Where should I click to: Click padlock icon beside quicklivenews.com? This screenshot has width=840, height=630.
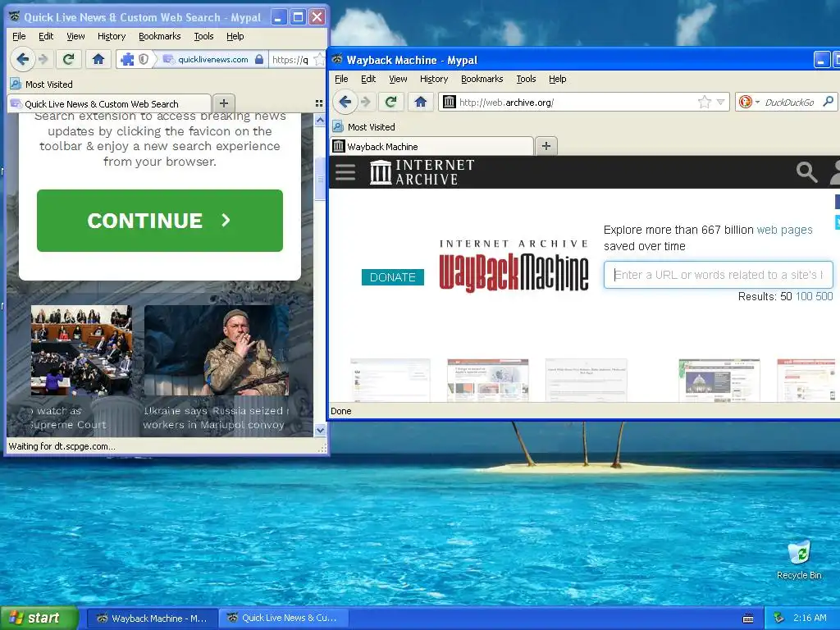pos(259,59)
